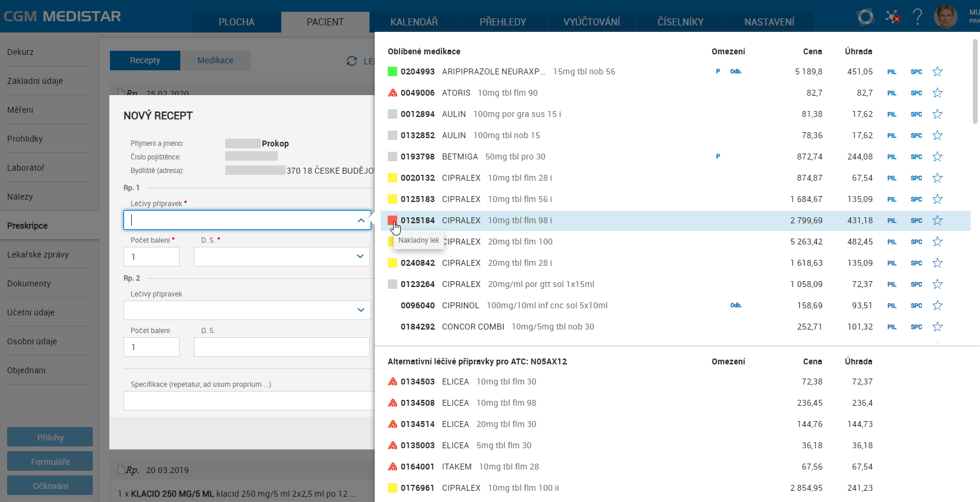Toggle star for CIPRALEX 10mg tbl flm 98
The width and height of the screenshot is (980, 502).
coord(937,220)
